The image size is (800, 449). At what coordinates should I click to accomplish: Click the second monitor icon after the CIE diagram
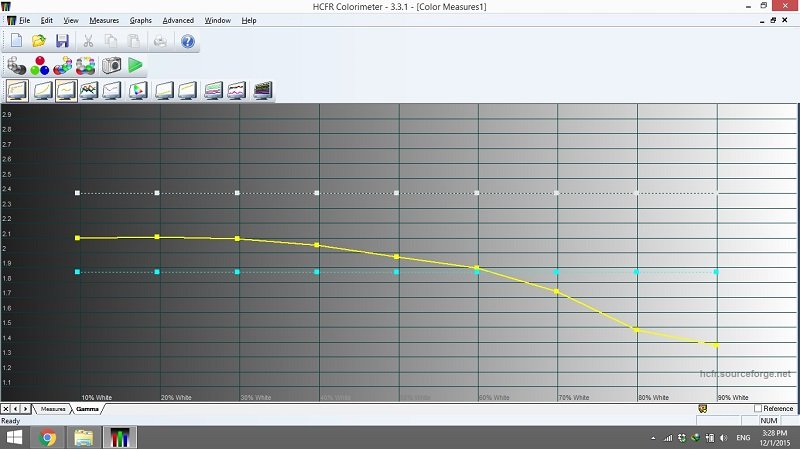click(187, 91)
